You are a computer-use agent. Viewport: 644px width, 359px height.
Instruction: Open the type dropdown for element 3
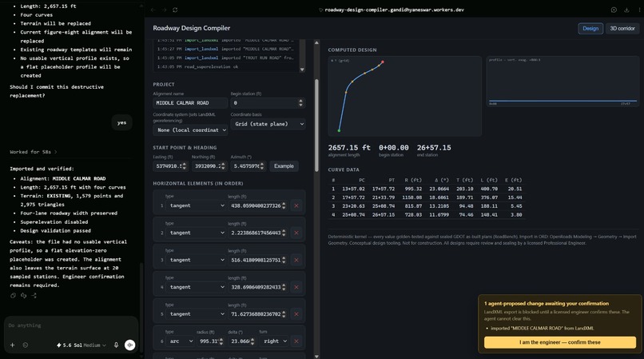click(x=197, y=260)
